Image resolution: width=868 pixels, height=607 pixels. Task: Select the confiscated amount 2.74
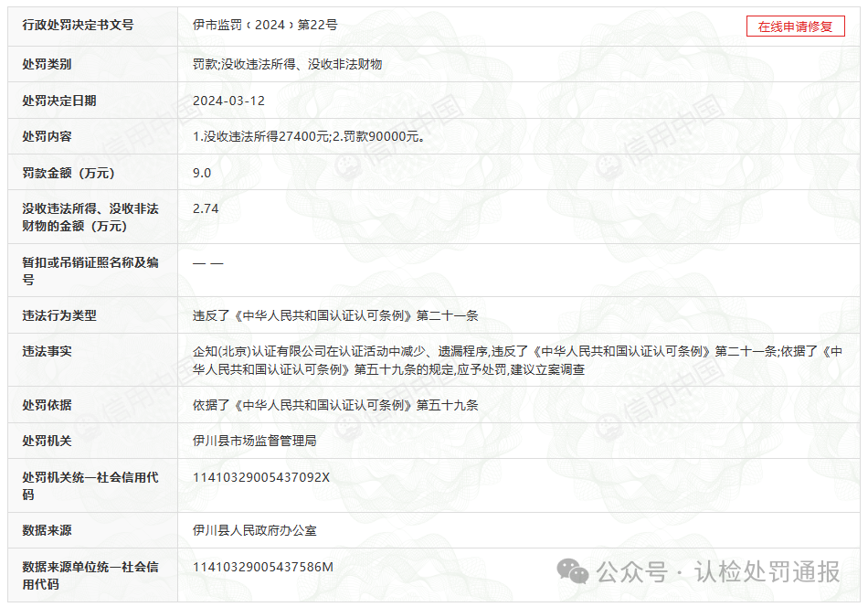pos(206,208)
